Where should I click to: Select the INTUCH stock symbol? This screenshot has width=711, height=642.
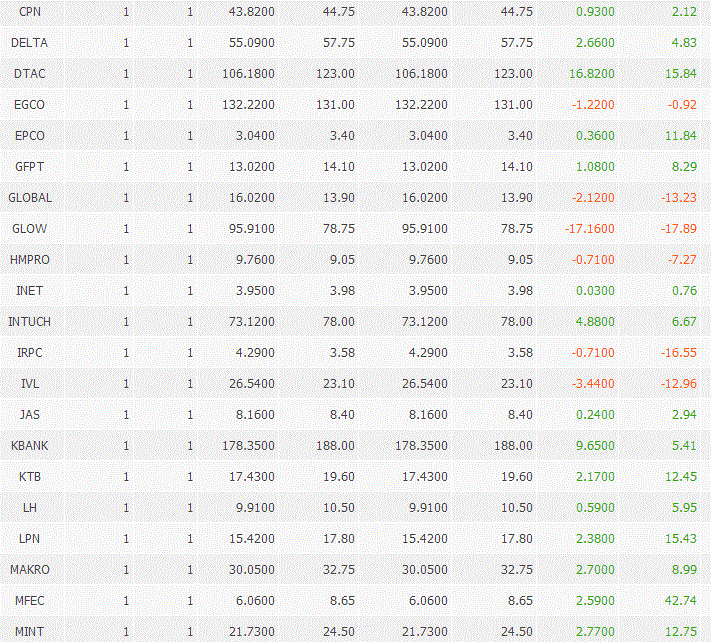click(x=29, y=321)
